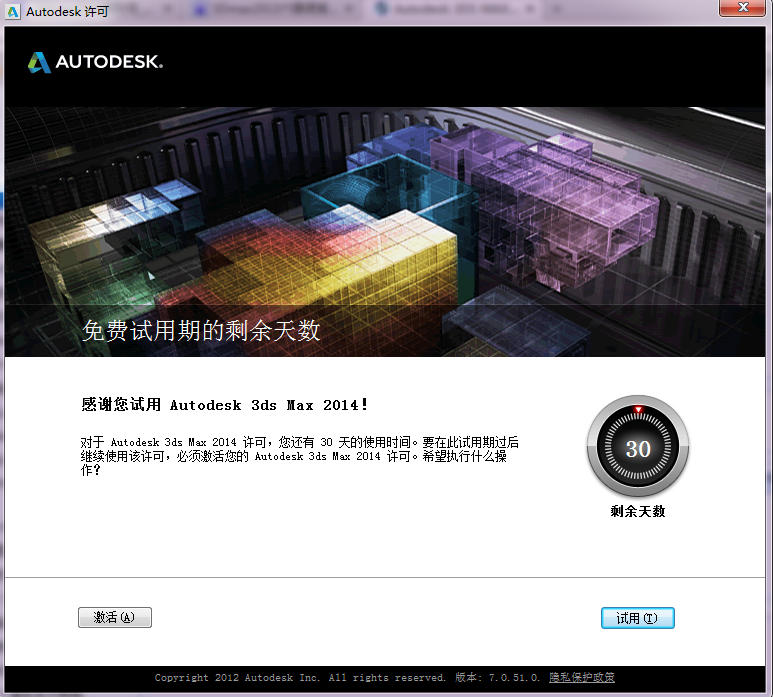The image size is (773, 697).
Task: Open the 隐私保护政策 privacy policy link
Action: click(581, 678)
